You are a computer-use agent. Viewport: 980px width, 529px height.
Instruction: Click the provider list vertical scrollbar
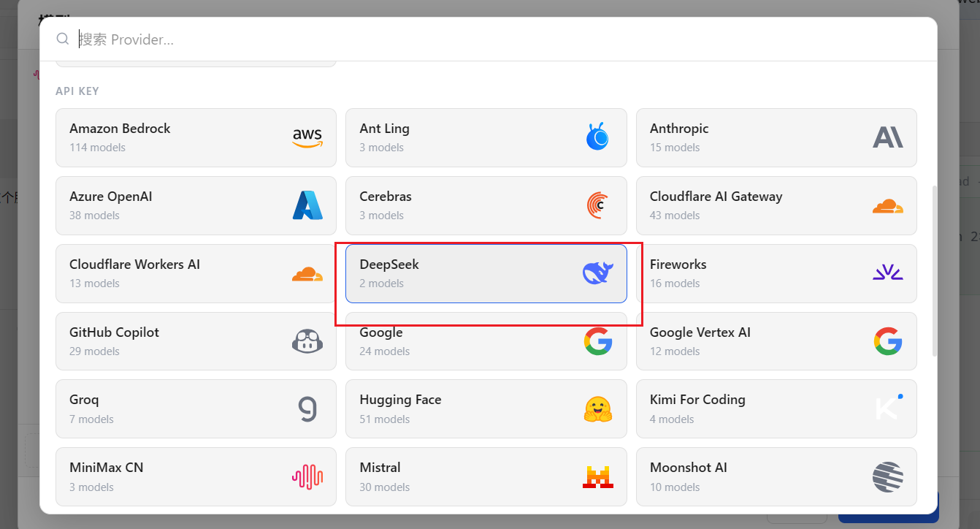935,271
